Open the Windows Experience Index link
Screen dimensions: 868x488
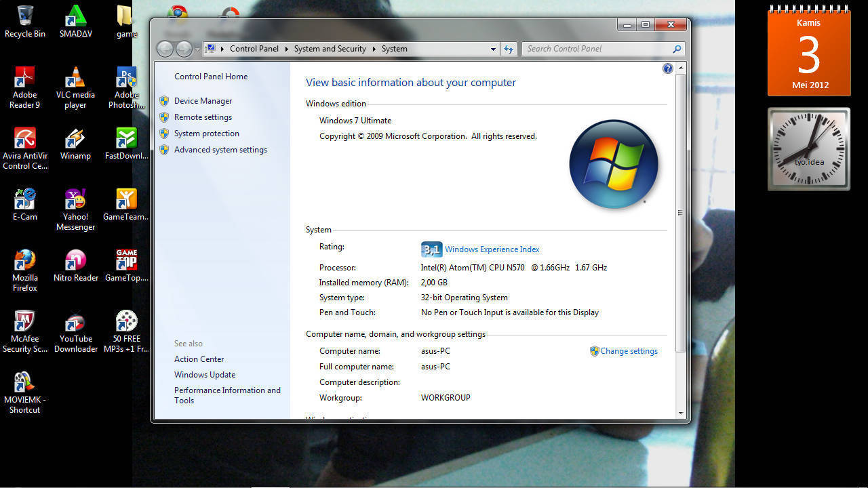492,249
